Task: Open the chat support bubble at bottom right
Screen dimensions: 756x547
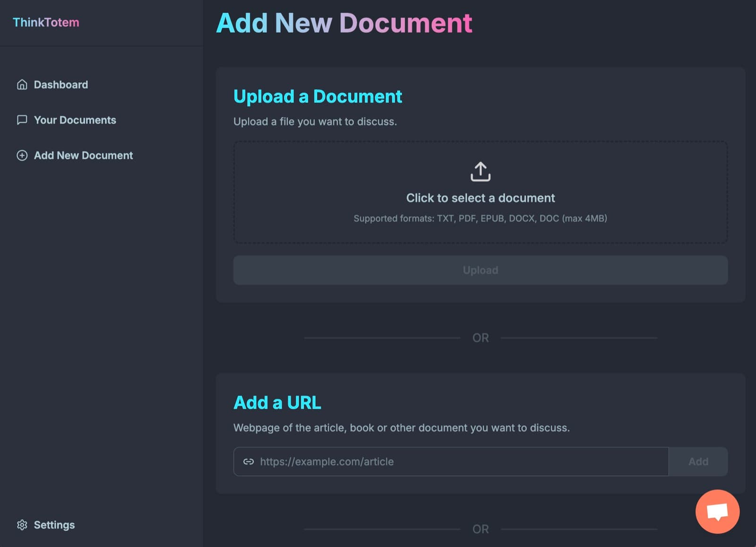Action: point(717,512)
